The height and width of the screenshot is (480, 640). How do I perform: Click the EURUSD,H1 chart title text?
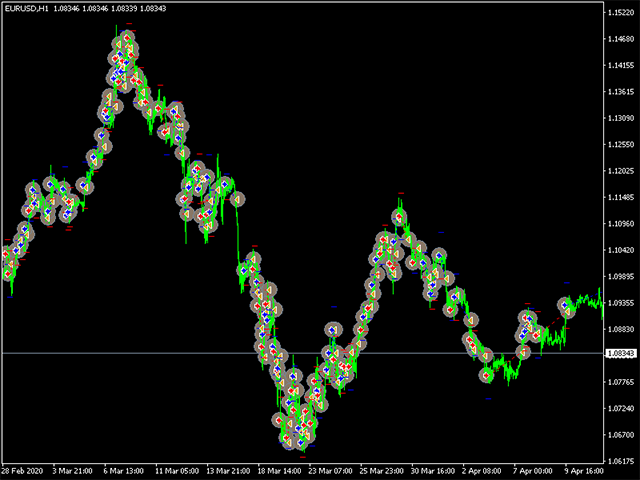[x=33, y=10]
